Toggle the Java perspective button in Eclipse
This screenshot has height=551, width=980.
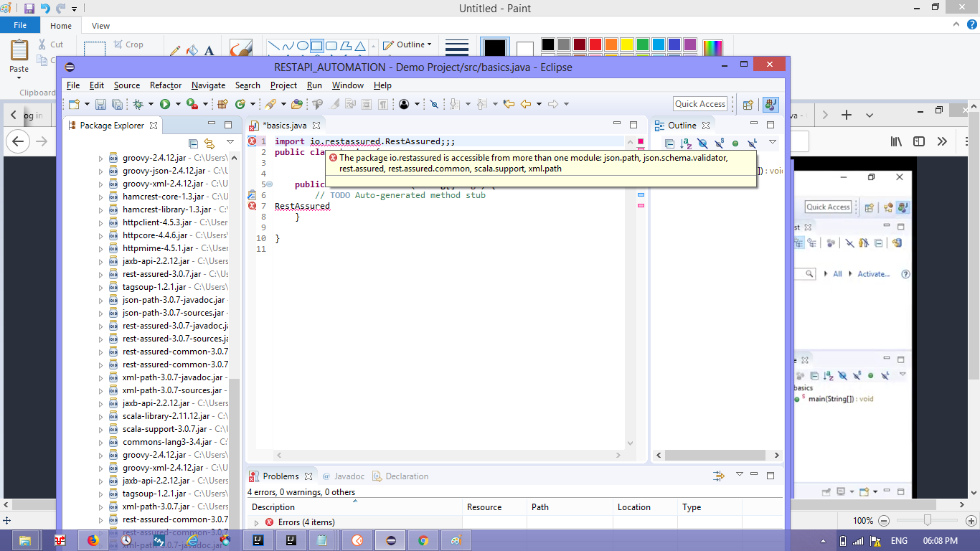coord(771,104)
